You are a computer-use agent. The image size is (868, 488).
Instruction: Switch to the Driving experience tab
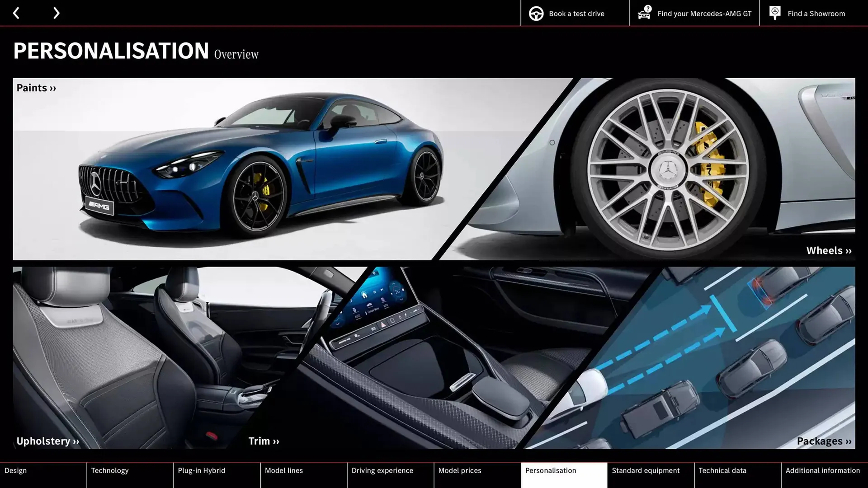[x=390, y=475]
